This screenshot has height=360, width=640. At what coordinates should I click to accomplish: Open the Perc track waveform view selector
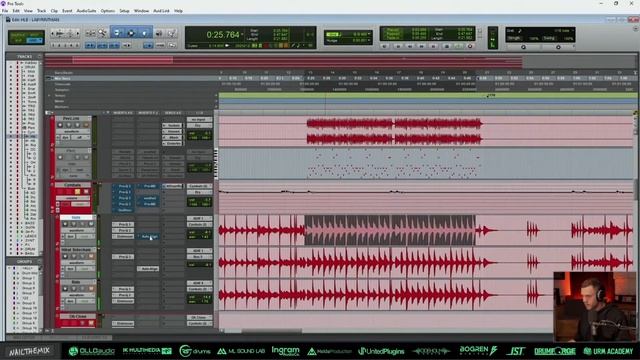[72, 131]
